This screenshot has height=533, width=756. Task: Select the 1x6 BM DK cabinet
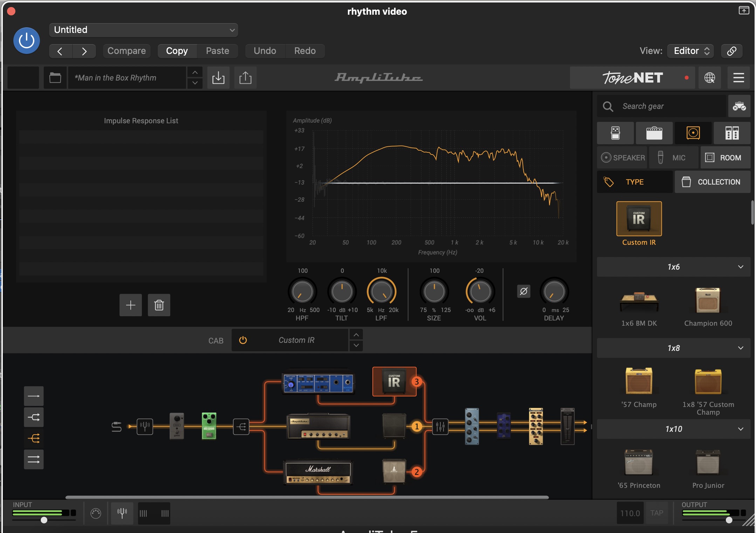coord(639,301)
